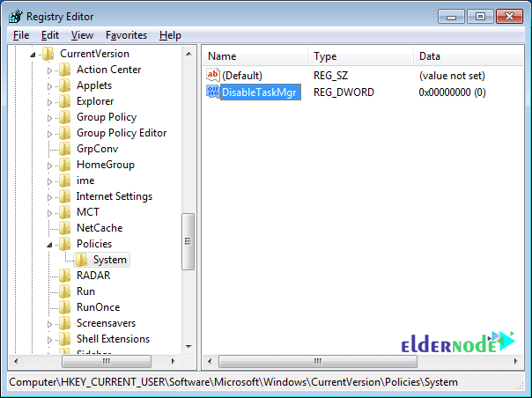Click the tree pane horizontal scroll right arrow
The image size is (532, 398).
(174, 361)
